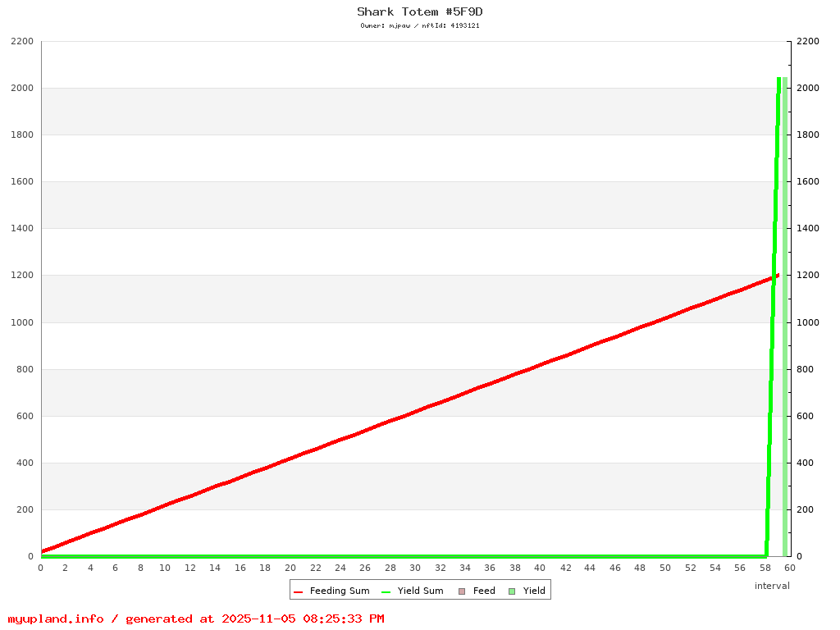This screenshot has width=840, height=630.
Task: Click the x-axis tick label 30
Action: coord(415,568)
